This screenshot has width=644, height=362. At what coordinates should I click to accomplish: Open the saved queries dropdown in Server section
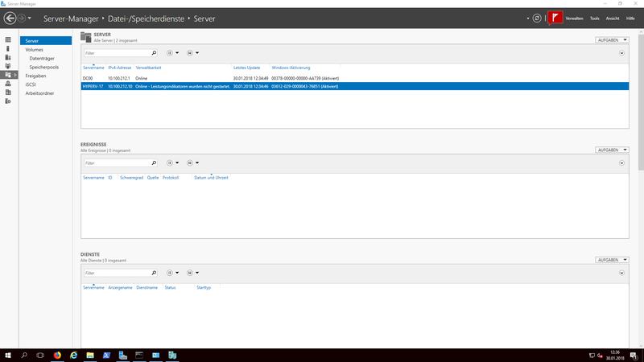point(192,53)
